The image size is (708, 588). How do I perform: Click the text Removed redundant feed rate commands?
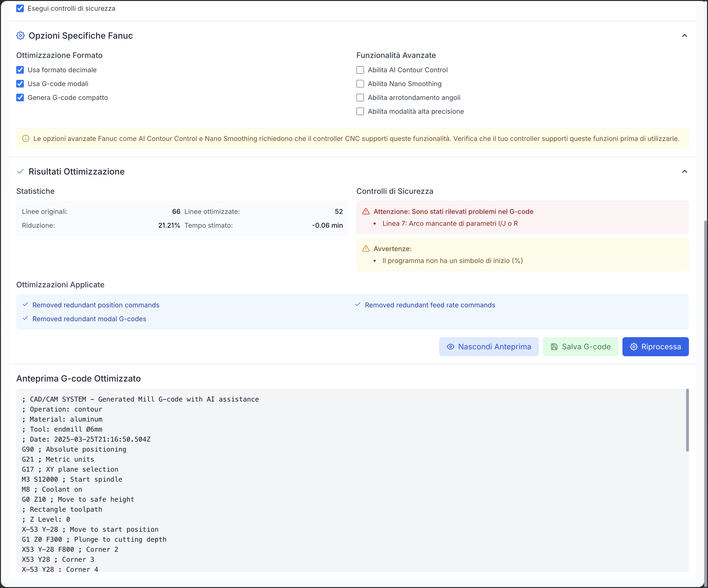430,305
